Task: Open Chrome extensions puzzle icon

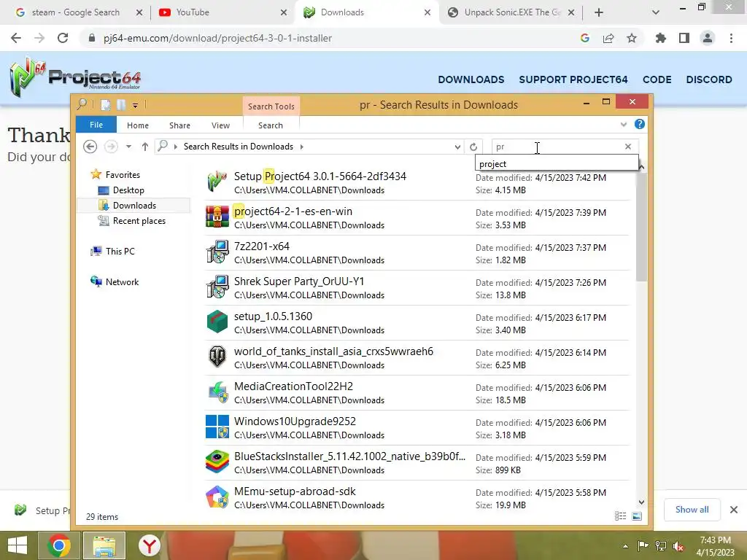Action: click(661, 38)
